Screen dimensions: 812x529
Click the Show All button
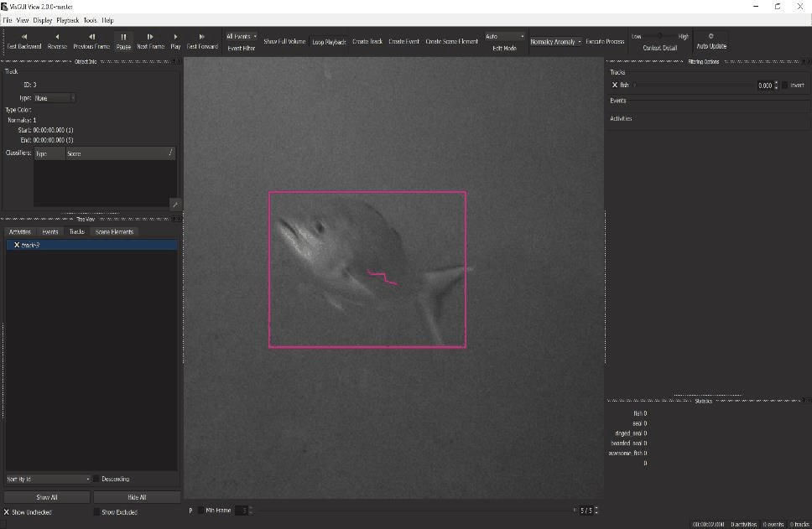(47, 497)
